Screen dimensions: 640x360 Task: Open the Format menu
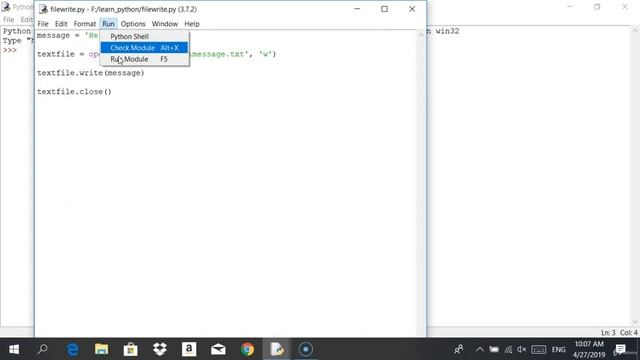(84, 24)
